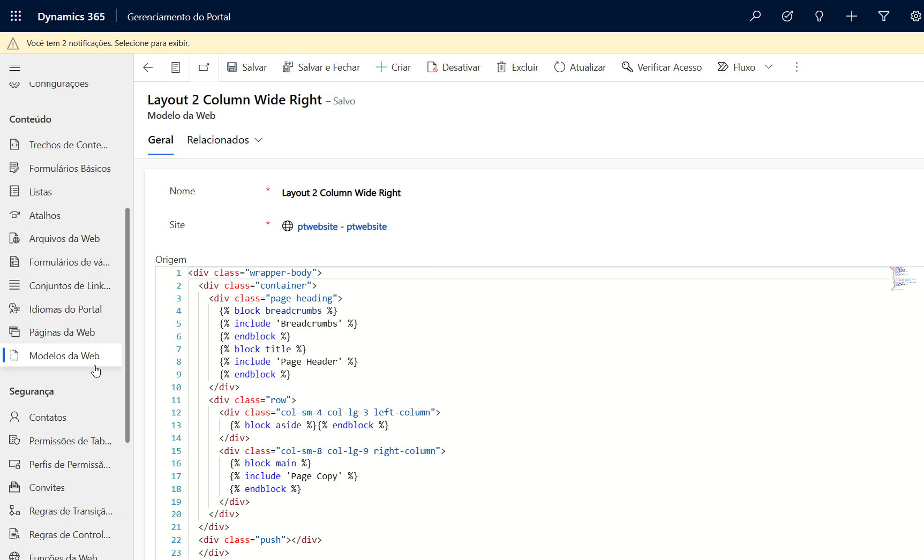
Task: Click the Convites envelope icon
Action: coord(14,487)
